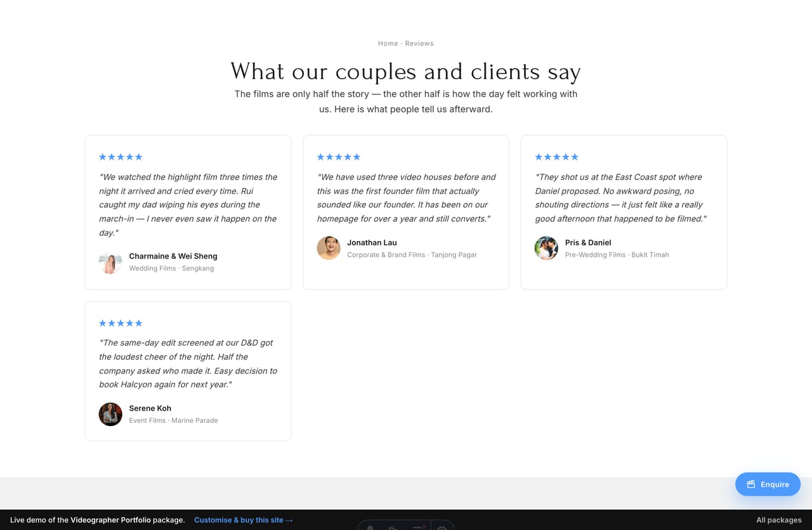Click the intro paragraph starting The films are only half
Image resolution: width=812 pixels, height=530 pixels.
pyautogui.click(x=406, y=101)
